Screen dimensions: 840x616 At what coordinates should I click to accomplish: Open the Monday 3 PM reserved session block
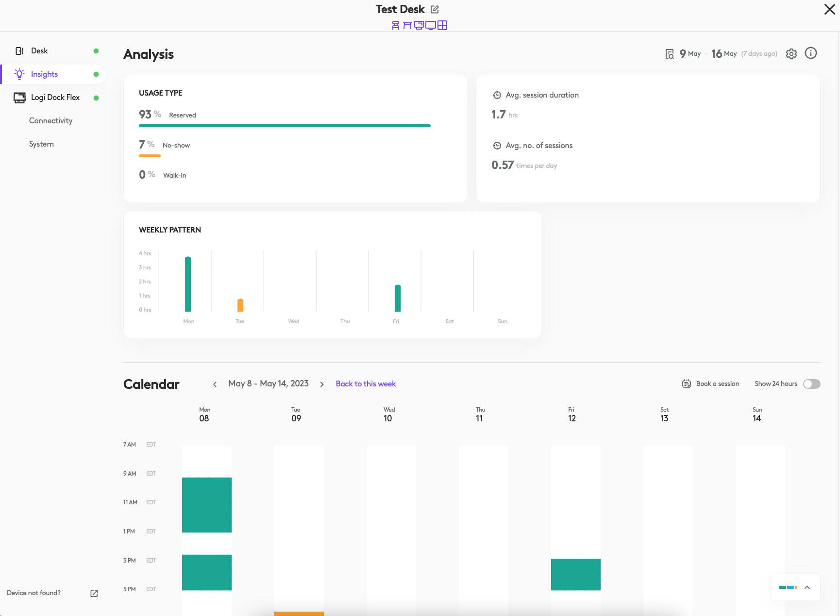coord(207,572)
